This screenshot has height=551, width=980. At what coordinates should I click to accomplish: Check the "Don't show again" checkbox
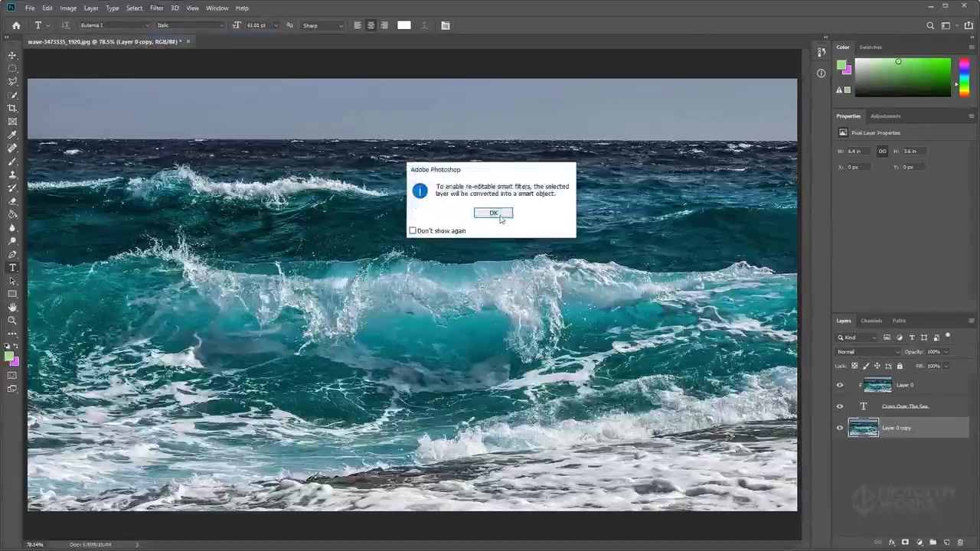413,230
